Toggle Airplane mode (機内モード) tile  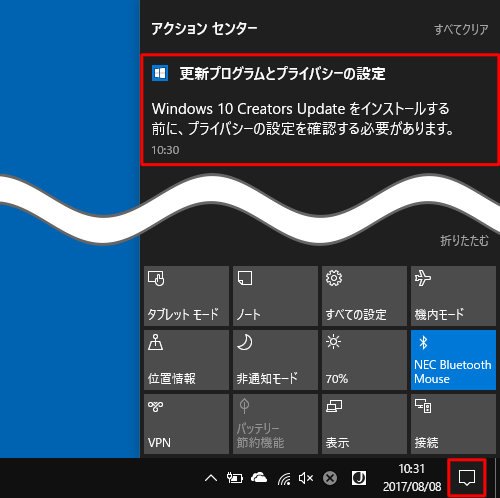pyautogui.click(x=453, y=296)
